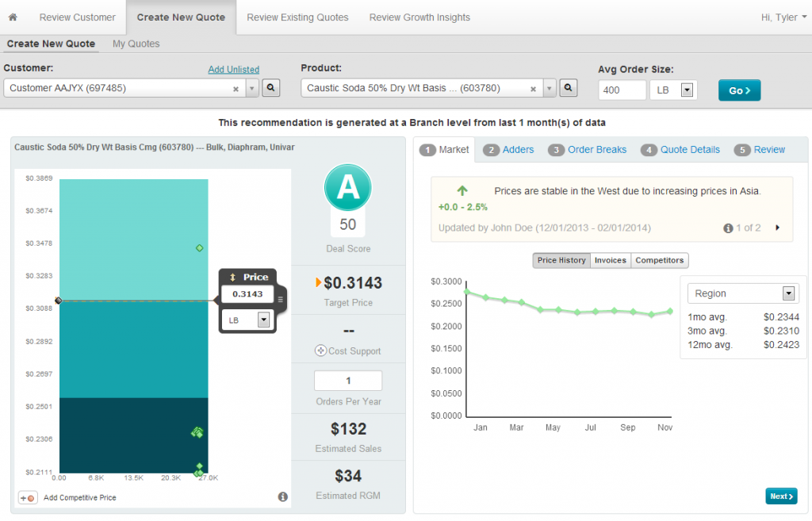Select the Price History view
The height and width of the screenshot is (521, 812).
(561, 260)
